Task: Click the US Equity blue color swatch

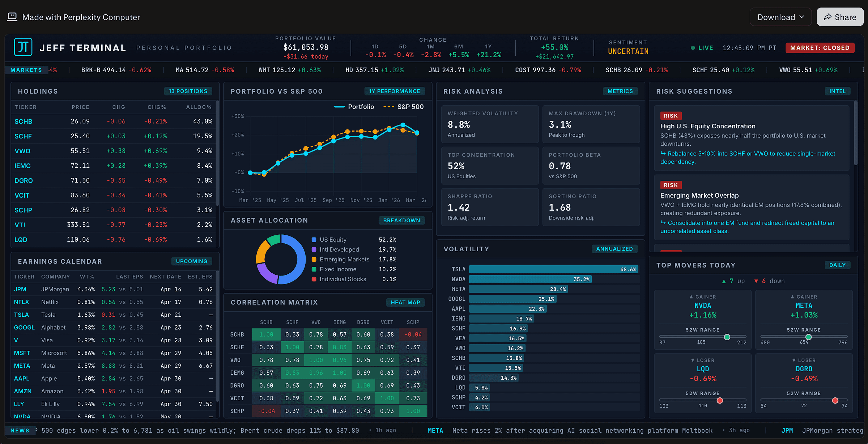Action: coord(314,240)
